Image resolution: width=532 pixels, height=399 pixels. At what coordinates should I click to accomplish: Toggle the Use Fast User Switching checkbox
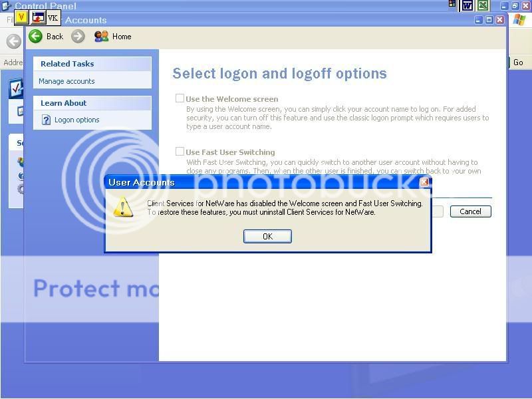(x=180, y=152)
